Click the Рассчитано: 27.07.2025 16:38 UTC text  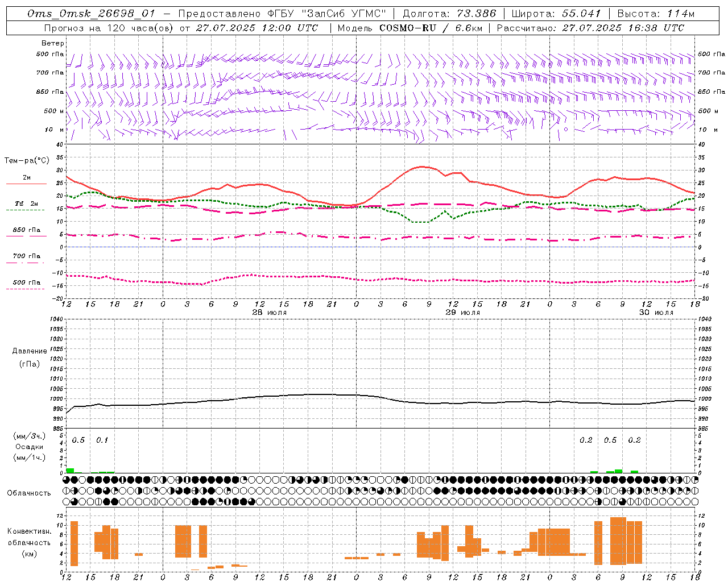tap(590, 28)
